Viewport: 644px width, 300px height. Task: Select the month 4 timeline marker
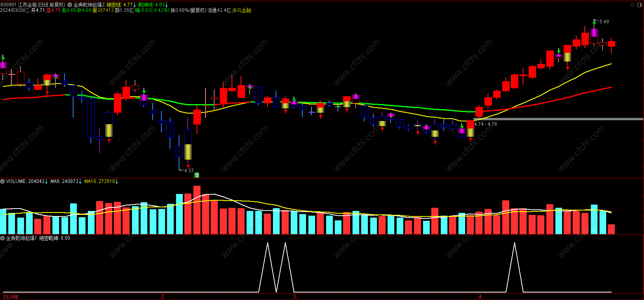coord(480,297)
